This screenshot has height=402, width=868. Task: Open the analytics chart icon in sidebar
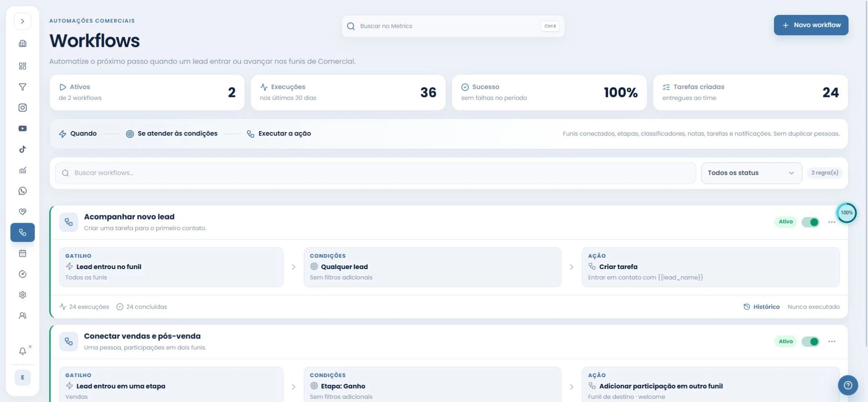click(22, 170)
